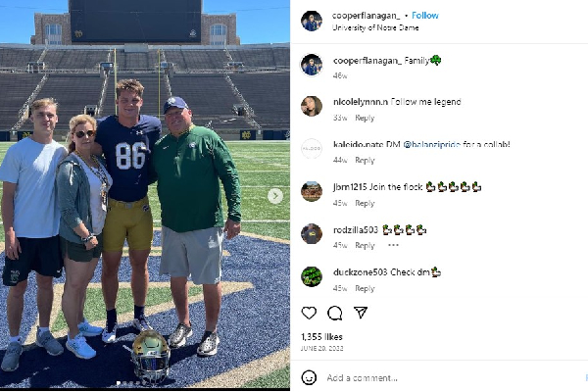The height and width of the screenshot is (392, 588).
Task: Open jbm1215's profile avatar
Action: tap(312, 191)
